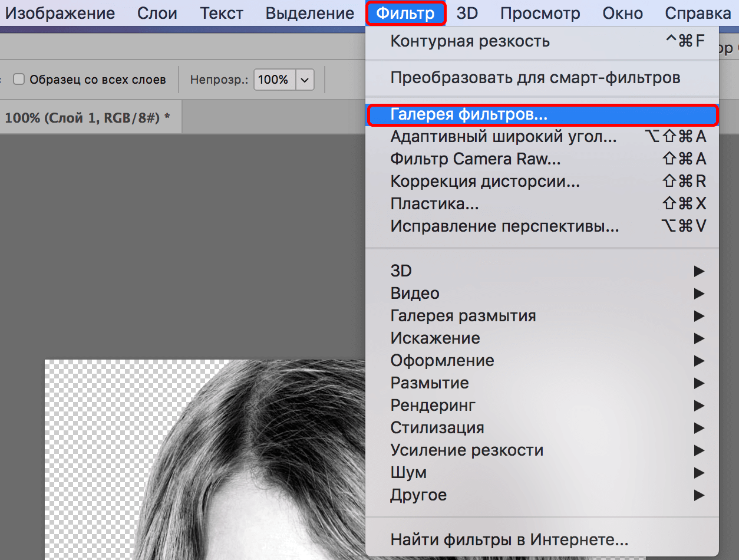The width and height of the screenshot is (739, 560).
Task: Open Коррекция дисторсии filter
Action: tap(484, 182)
